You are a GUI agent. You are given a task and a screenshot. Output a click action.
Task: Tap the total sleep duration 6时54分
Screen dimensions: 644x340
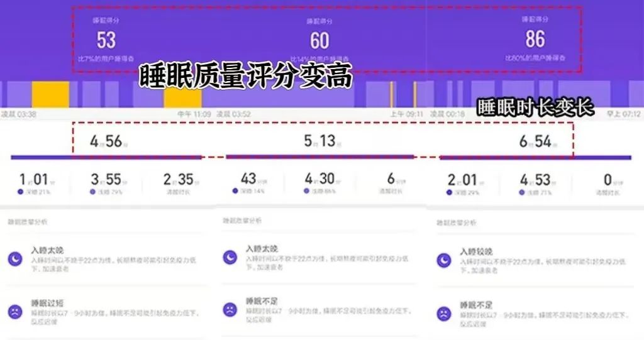tap(535, 142)
